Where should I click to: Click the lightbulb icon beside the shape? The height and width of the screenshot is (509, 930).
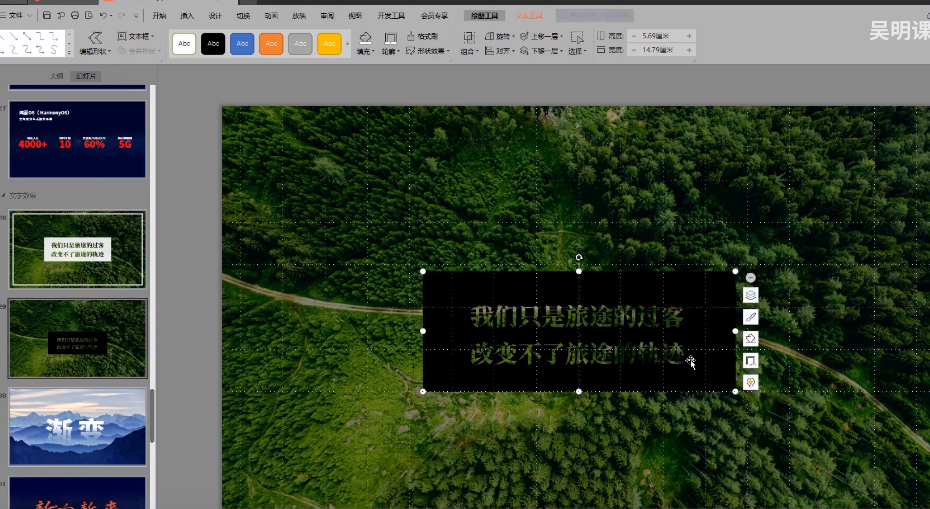point(750,383)
